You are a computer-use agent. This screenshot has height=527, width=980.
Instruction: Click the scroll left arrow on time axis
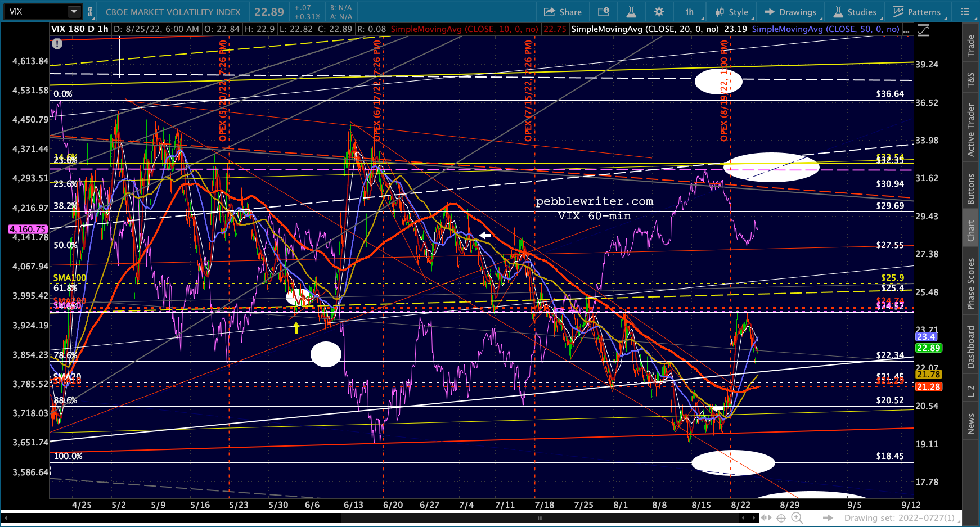[743, 518]
